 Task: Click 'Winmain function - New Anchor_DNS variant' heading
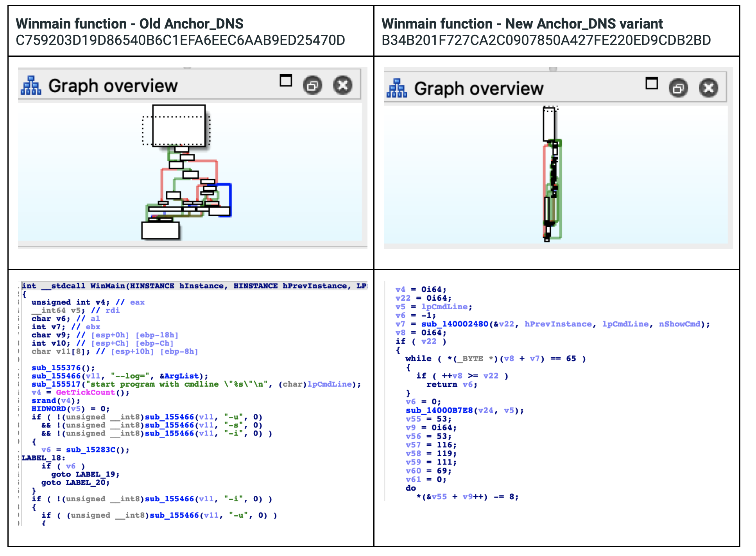(522, 24)
